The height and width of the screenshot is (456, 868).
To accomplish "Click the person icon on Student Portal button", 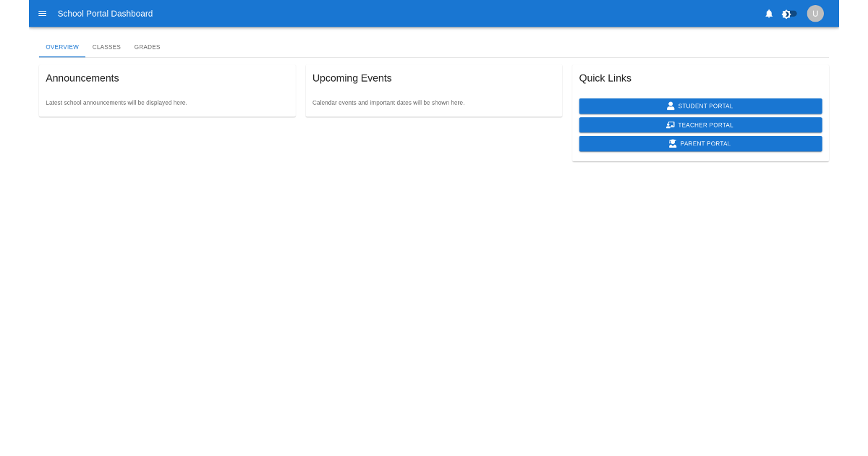I will (671, 106).
